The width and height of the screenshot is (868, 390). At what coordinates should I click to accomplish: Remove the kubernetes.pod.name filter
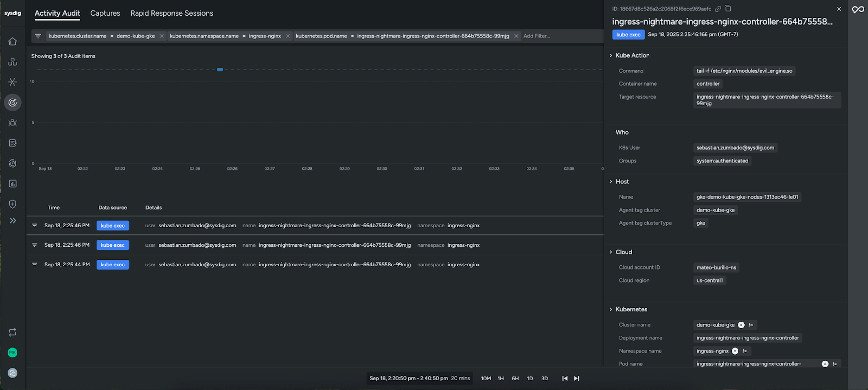[516, 36]
